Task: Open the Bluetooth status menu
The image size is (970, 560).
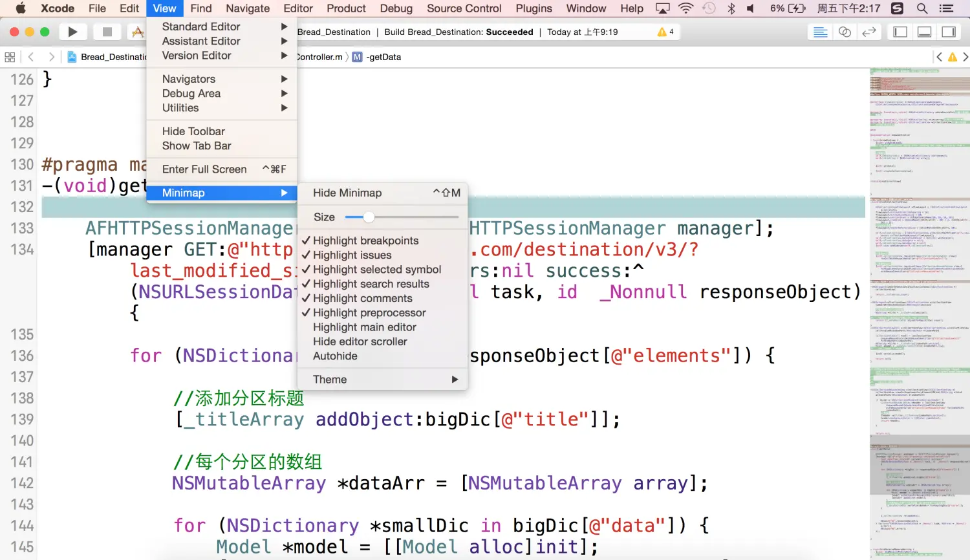Action: pos(731,8)
